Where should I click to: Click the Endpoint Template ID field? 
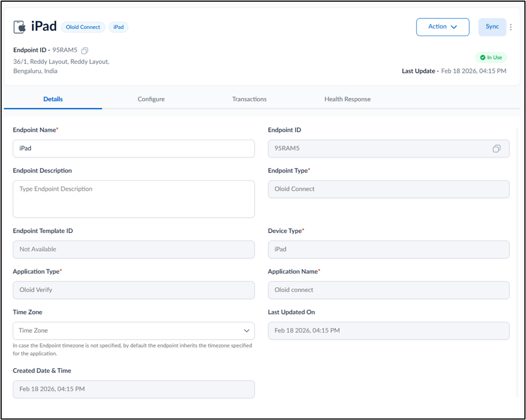tap(133, 249)
